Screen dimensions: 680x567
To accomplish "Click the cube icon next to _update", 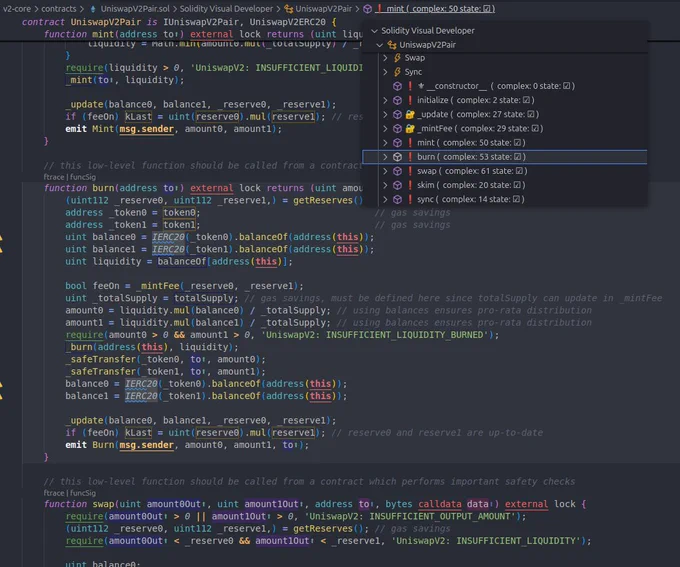I will click(397, 115).
